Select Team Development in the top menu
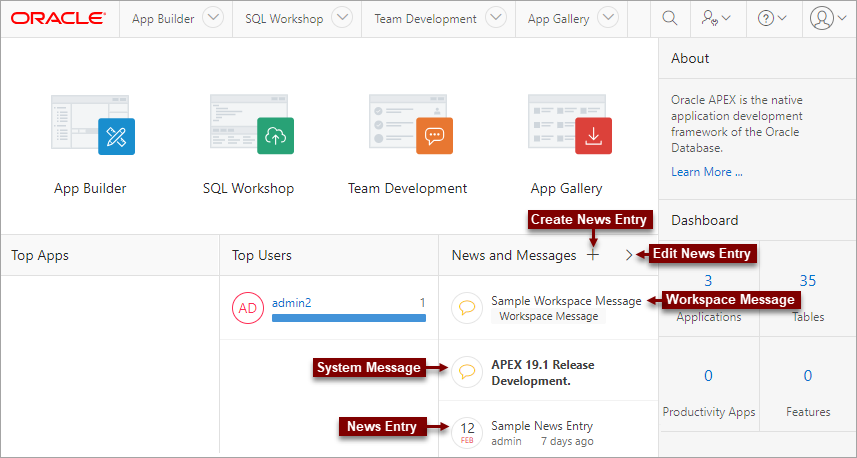 pos(425,19)
